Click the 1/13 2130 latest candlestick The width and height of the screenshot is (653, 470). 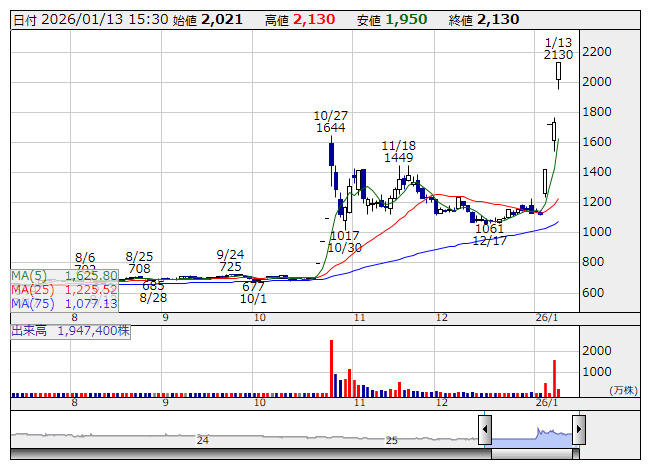click(x=559, y=72)
